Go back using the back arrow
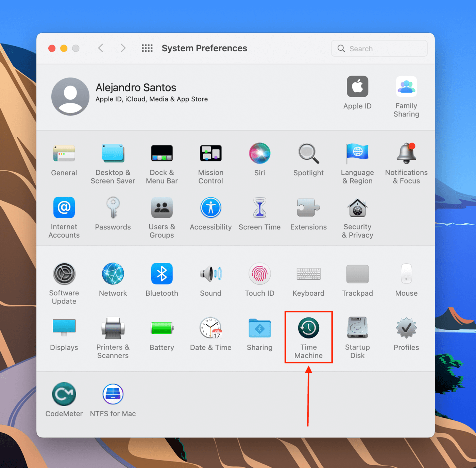 click(x=101, y=48)
